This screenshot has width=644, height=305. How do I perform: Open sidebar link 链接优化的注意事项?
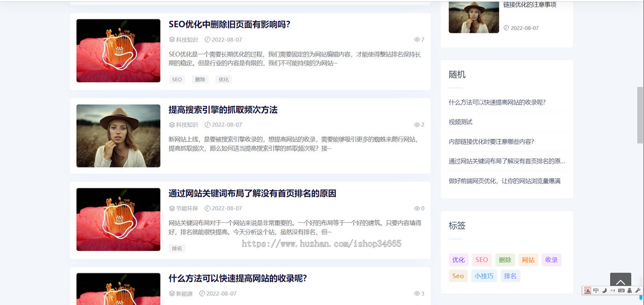[530, 5]
